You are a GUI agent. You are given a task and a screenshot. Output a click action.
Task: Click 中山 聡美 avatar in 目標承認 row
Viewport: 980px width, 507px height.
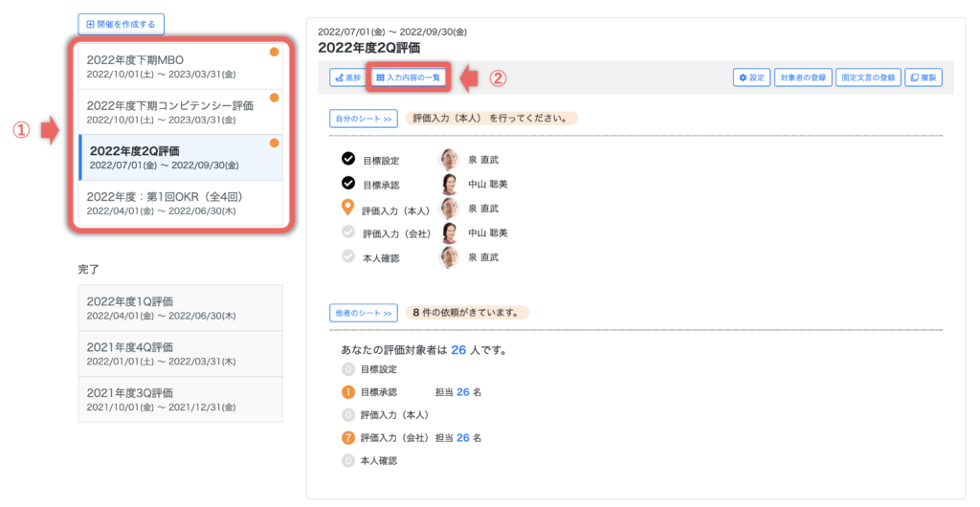click(450, 184)
